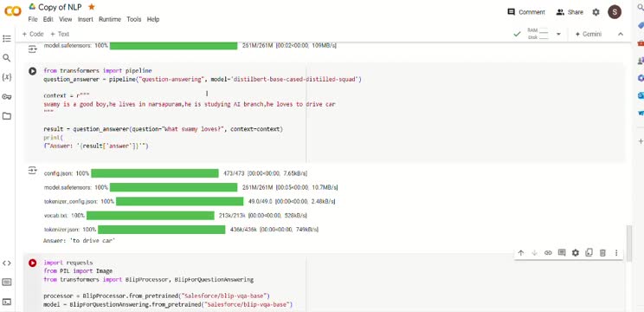Click the 'What swamy loves?' question line
This screenshot has height=312, width=644.
tap(163, 129)
